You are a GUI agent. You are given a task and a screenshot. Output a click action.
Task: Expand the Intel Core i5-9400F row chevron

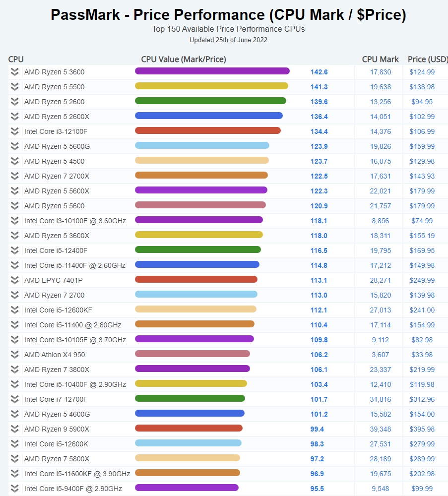[14, 488]
